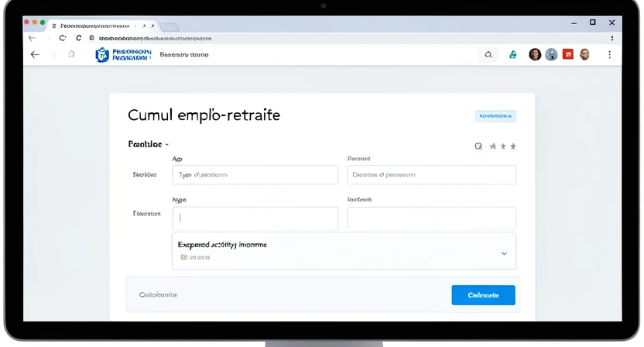Minimize the browser window
The height and width of the screenshot is (347, 644).
click(x=574, y=23)
